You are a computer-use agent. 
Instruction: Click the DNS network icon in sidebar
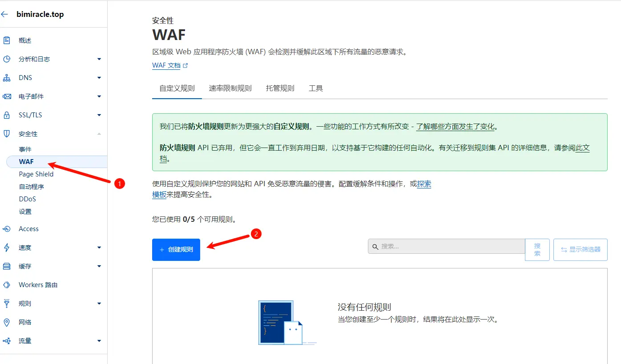coord(7,78)
